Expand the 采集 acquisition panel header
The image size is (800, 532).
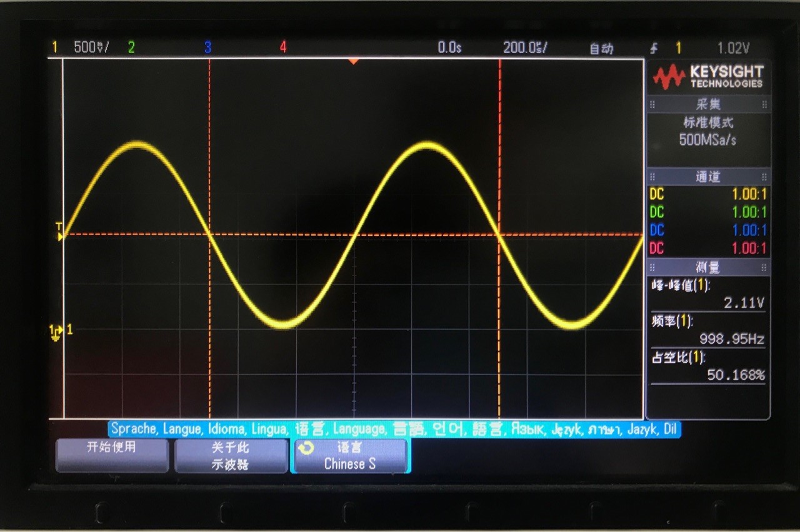[707, 105]
